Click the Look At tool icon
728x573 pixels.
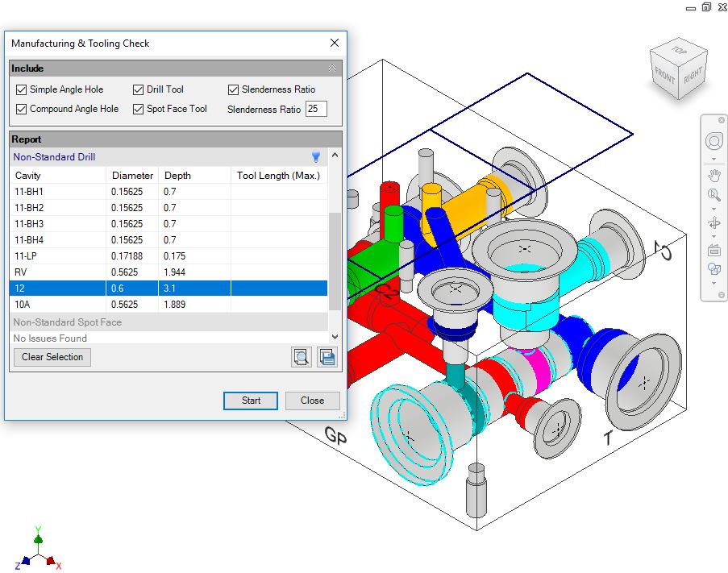[713, 250]
